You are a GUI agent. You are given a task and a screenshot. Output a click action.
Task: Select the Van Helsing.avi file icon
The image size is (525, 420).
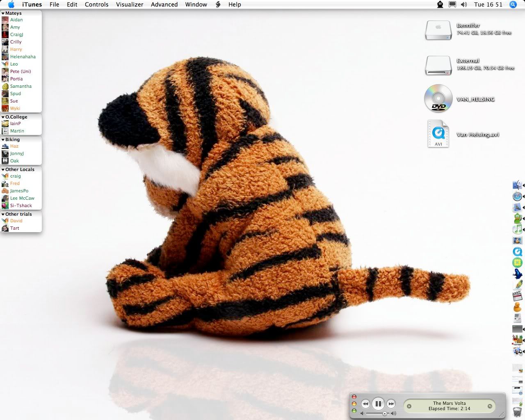click(438, 134)
